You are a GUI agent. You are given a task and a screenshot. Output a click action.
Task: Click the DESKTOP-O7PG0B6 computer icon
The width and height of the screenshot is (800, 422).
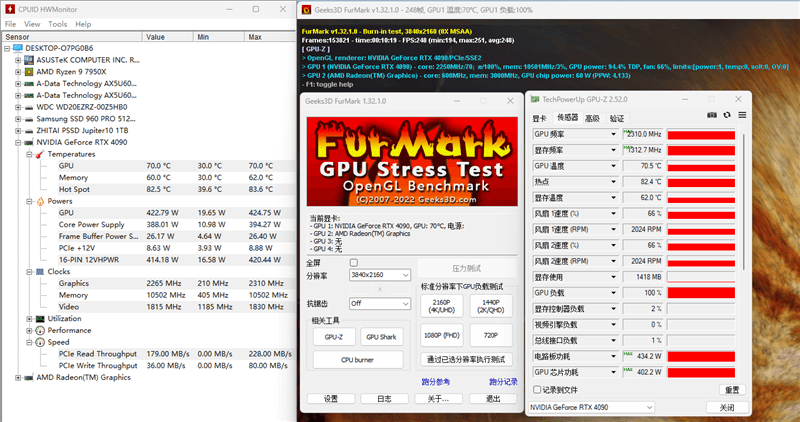(x=18, y=48)
